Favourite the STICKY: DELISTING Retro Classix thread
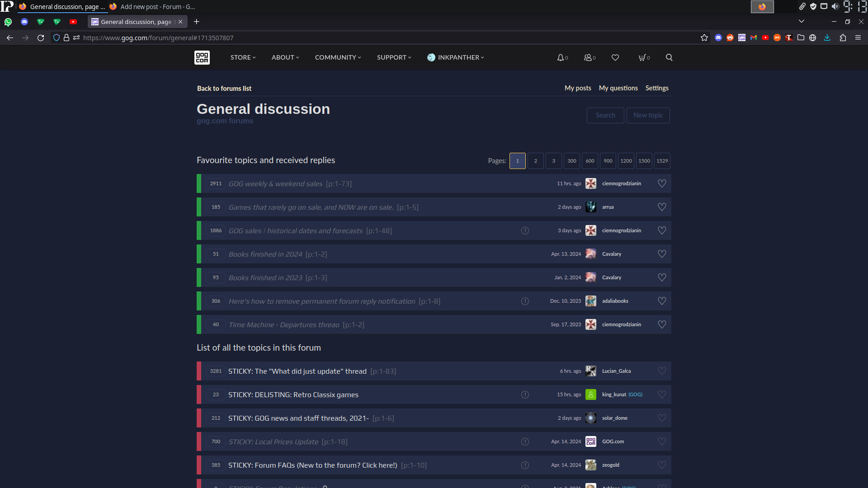Viewport: 868px width, 488px height. [x=662, y=394]
